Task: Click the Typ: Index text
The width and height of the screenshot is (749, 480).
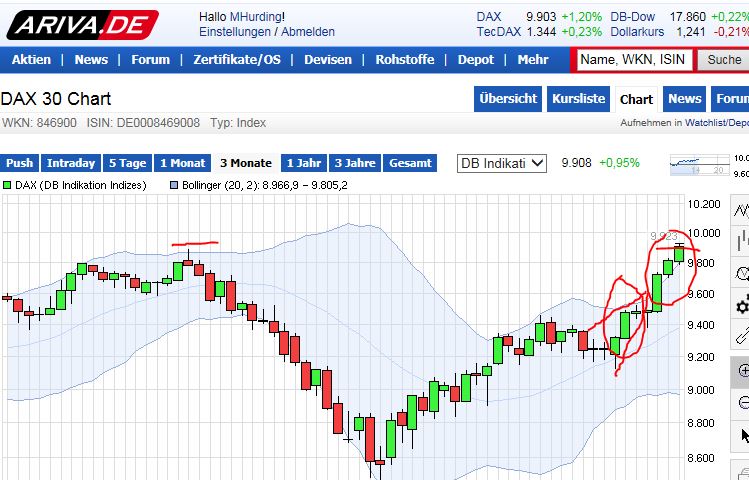Action: pyautogui.click(x=238, y=123)
